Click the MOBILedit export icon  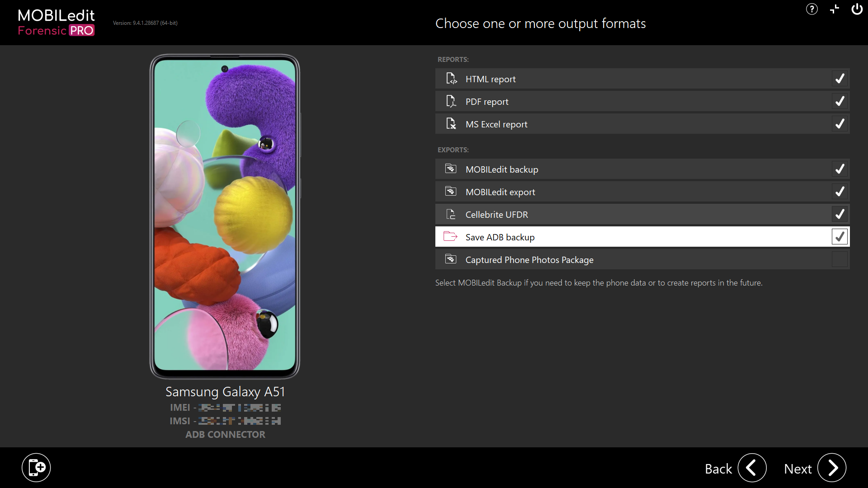(451, 191)
